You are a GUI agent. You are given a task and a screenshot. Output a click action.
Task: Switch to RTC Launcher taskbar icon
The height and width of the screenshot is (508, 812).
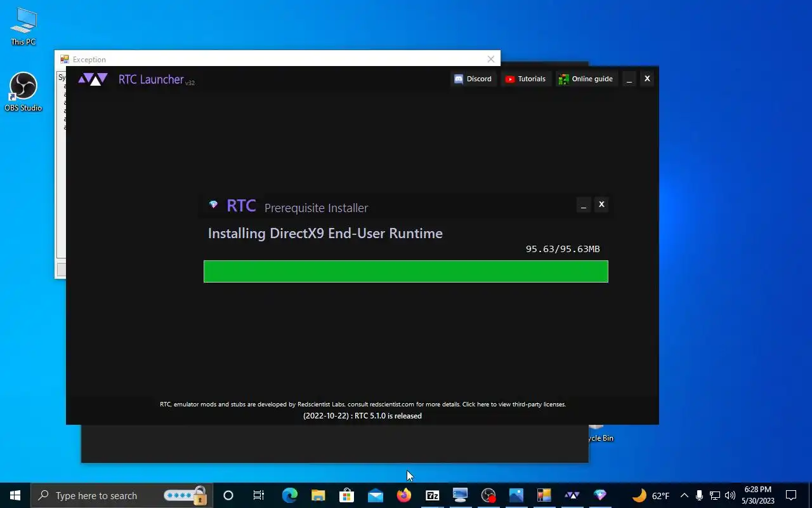click(x=572, y=495)
